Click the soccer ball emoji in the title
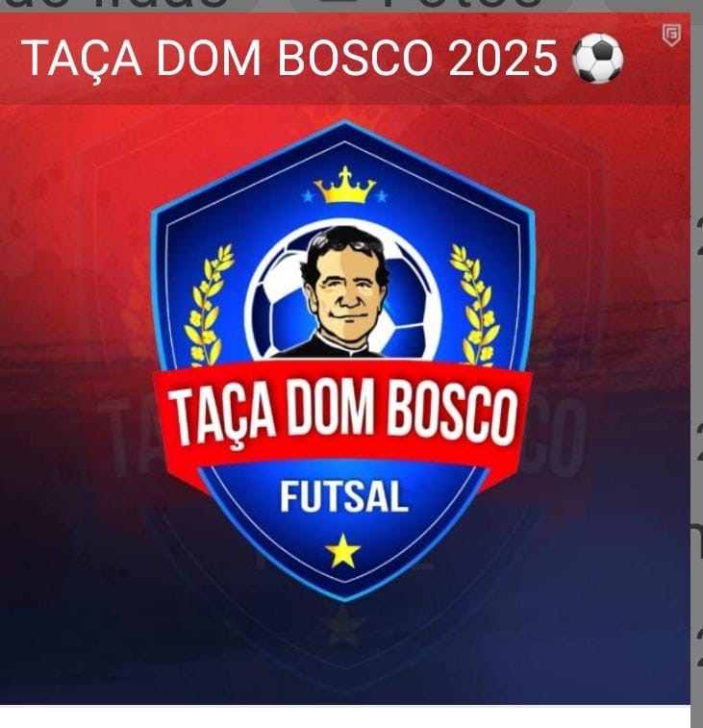 point(597,59)
